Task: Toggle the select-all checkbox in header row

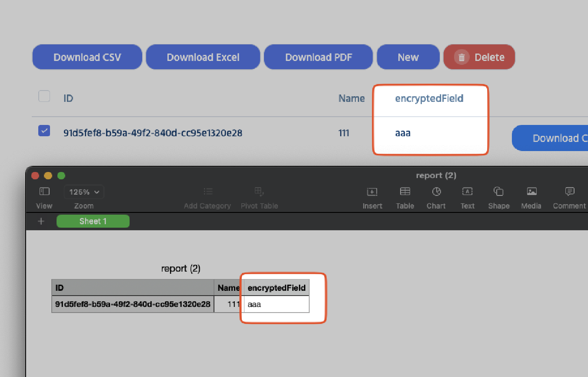Action: click(x=44, y=96)
